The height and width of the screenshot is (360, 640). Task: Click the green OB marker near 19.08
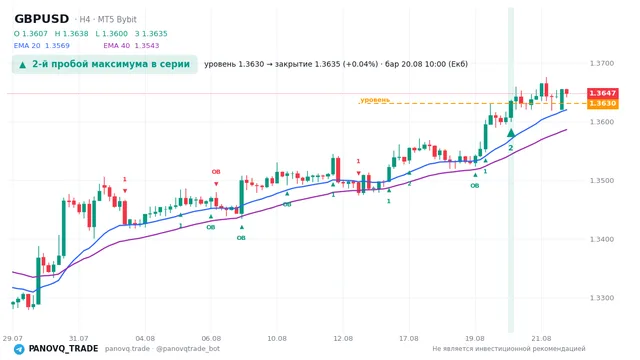tap(474, 186)
